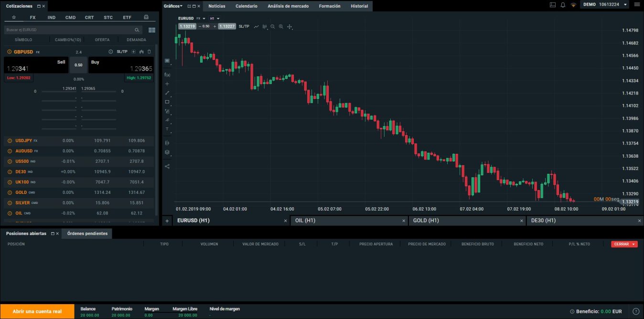The image size is (644, 319).
Task: Click the GBPUSD Buy button
Action: (x=121, y=65)
